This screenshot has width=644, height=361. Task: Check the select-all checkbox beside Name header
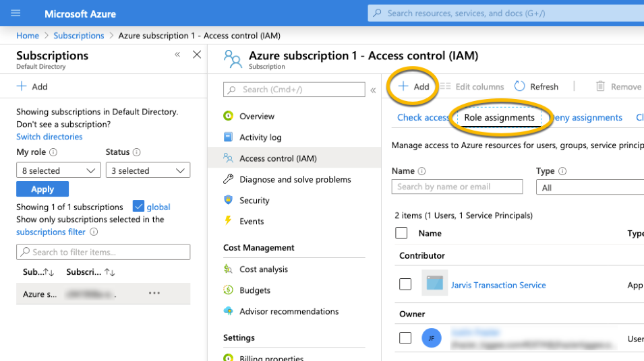(401, 233)
